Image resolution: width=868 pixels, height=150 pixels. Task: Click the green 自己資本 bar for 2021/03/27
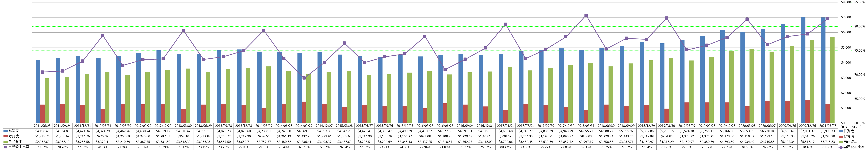coord(832,80)
